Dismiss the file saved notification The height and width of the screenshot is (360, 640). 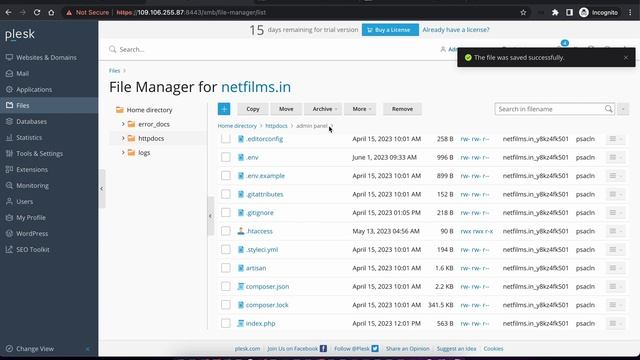tap(626, 58)
